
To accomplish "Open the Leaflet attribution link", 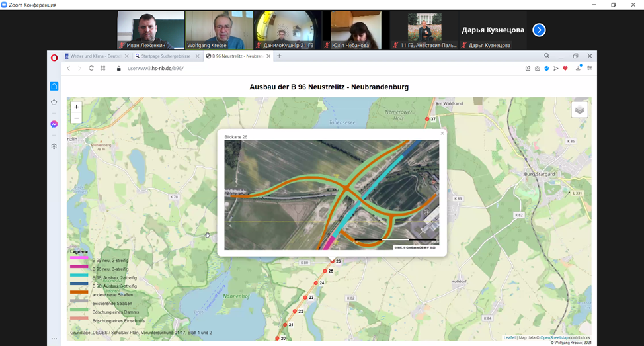I will 509,338.
